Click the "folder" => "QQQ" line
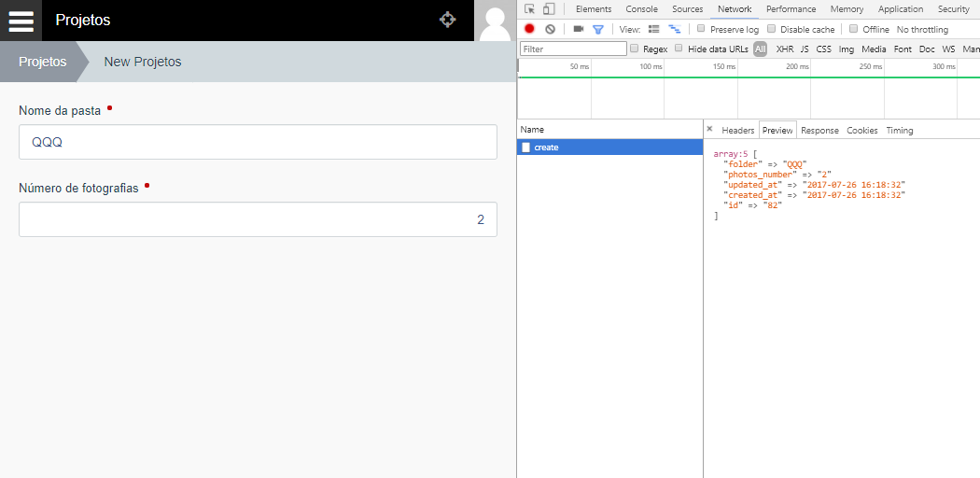980x478 pixels. pyautogui.click(x=765, y=164)
